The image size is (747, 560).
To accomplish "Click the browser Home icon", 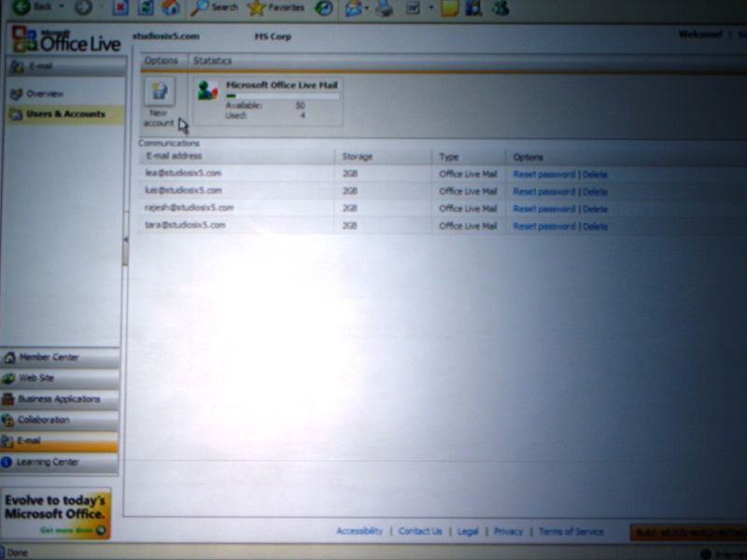I will [x=171, y=7].
